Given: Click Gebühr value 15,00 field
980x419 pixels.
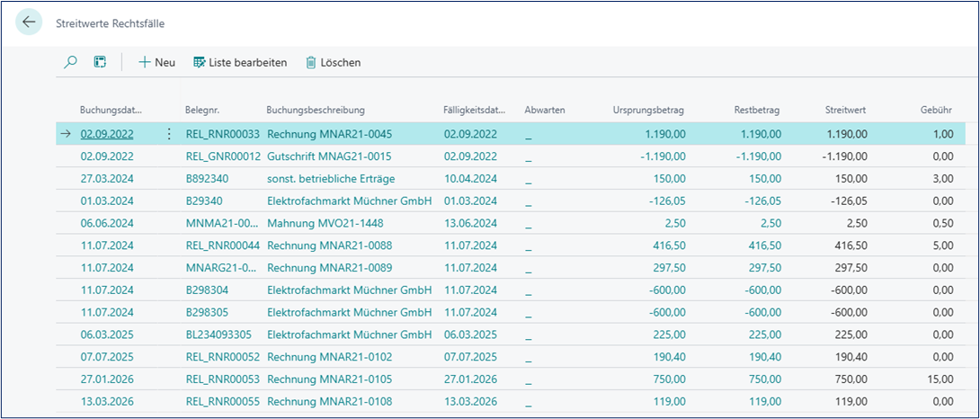Looking at the screenshot, I should point(940,379).
